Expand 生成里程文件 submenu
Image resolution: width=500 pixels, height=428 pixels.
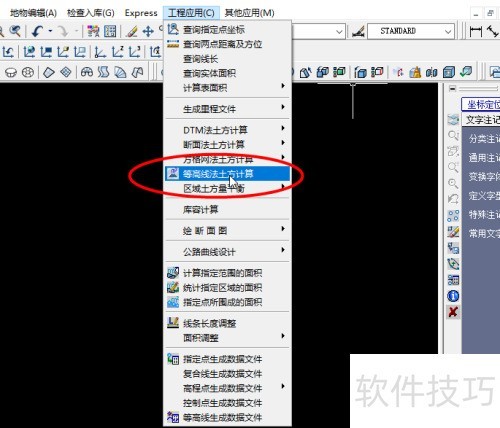point(228,109)
